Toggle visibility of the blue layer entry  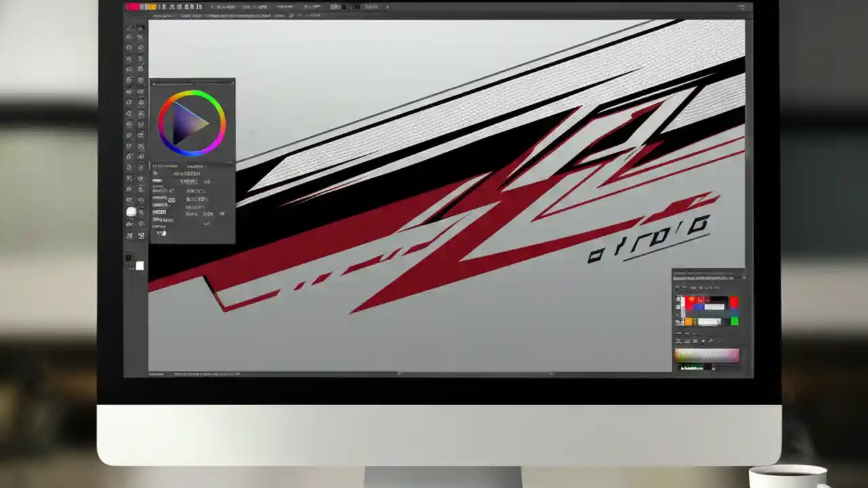[678, 307]
